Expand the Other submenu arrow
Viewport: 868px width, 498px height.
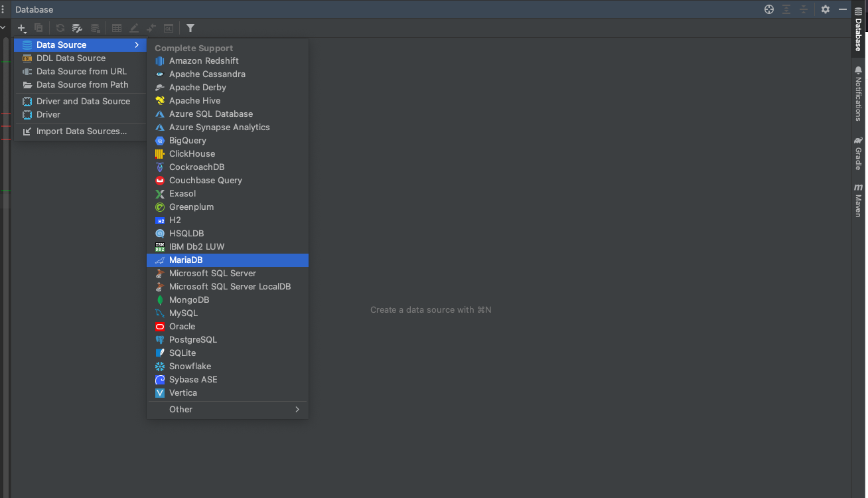click(x=297, y=410)
